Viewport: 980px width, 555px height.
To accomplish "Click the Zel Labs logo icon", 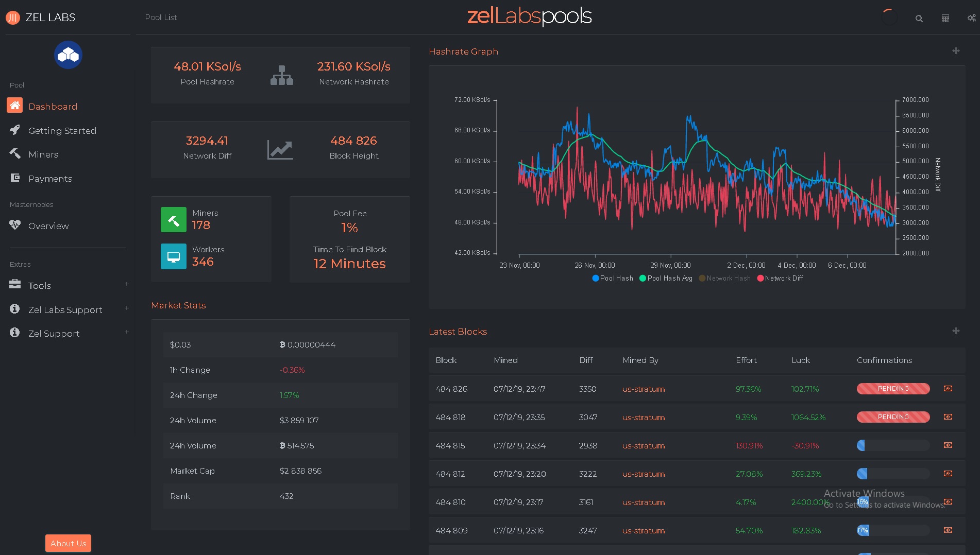I will [13, 18].
